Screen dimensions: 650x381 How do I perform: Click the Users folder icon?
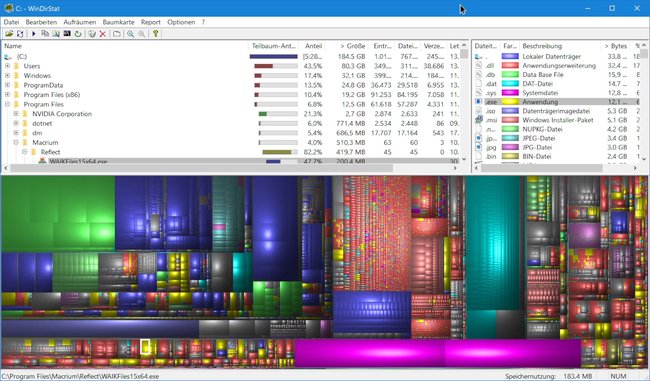point(17,66)
